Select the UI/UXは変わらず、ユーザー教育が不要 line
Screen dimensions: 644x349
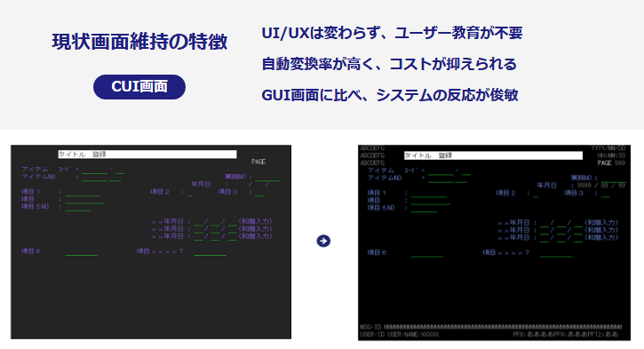tap(392, 33)
